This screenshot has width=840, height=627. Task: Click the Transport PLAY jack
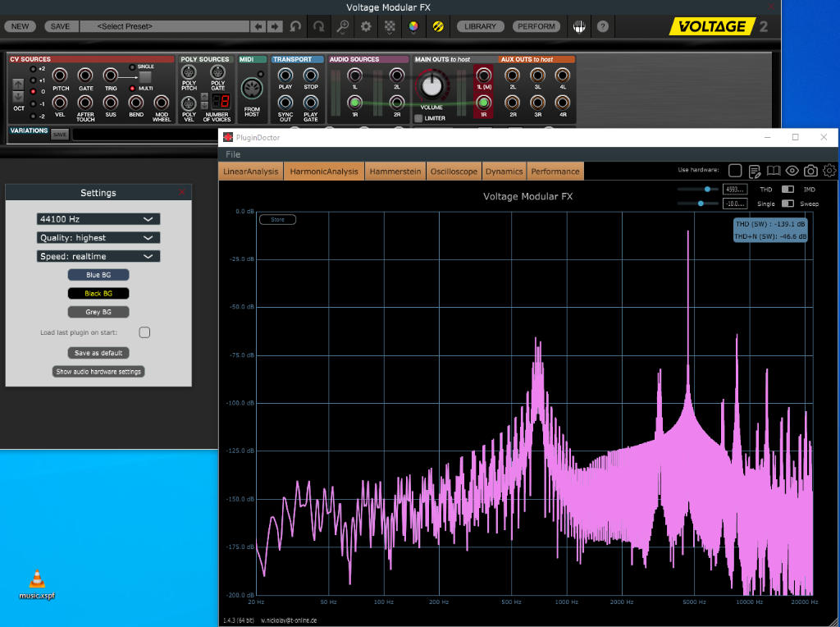(285, 75)
